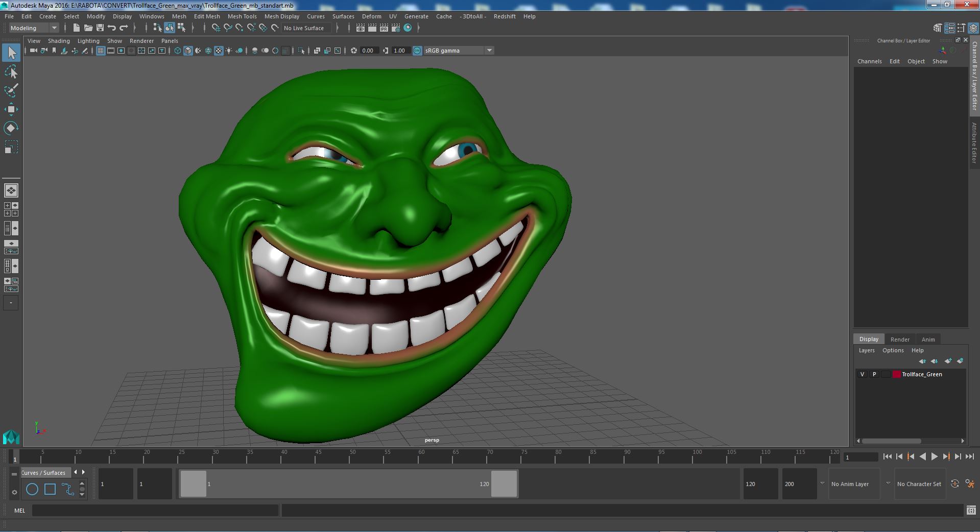Create NURBS circle from shelf

coord(32,489)
